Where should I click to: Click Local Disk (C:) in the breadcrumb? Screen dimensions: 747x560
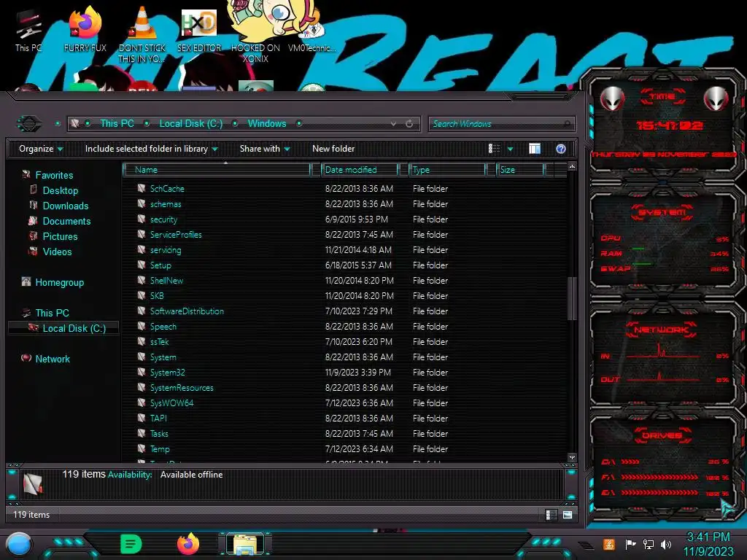(x=191, y=124)
